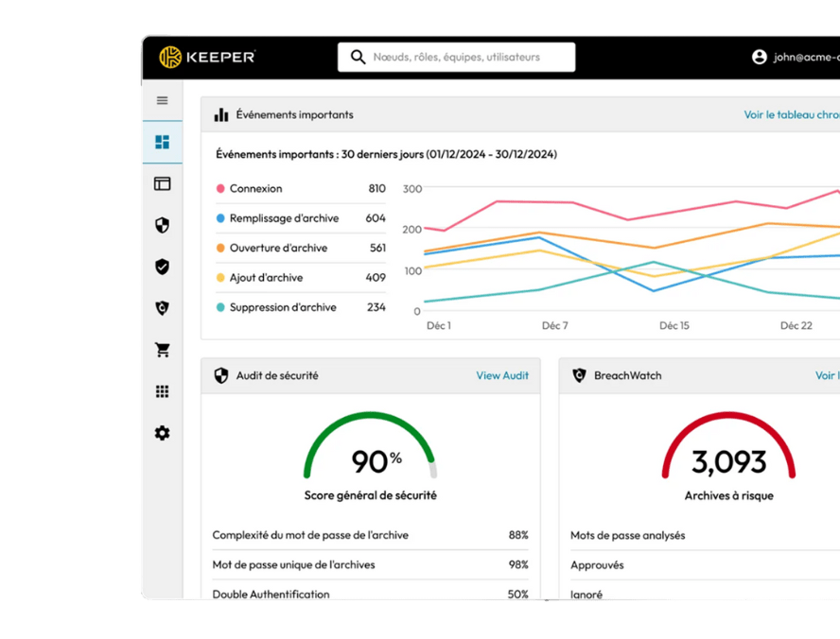
Task: Open the half-shaded shield icon in sidebar
Action: 162,226
